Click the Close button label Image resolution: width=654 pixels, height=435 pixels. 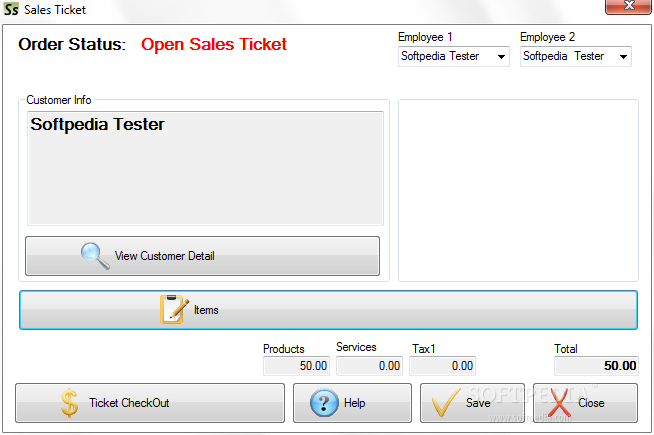coord(591,403)
